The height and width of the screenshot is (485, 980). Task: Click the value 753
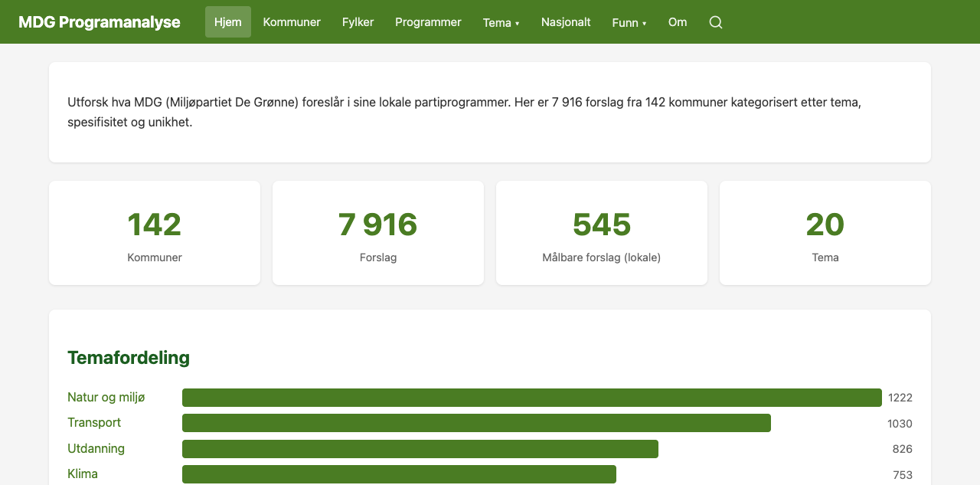(x=903, y=475)
